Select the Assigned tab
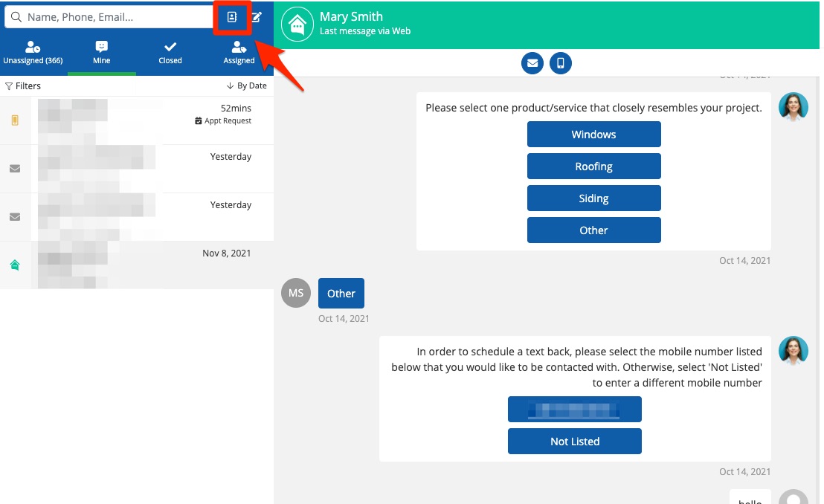The width and height of the screenshot is (824, 504). tap(239, 53)
